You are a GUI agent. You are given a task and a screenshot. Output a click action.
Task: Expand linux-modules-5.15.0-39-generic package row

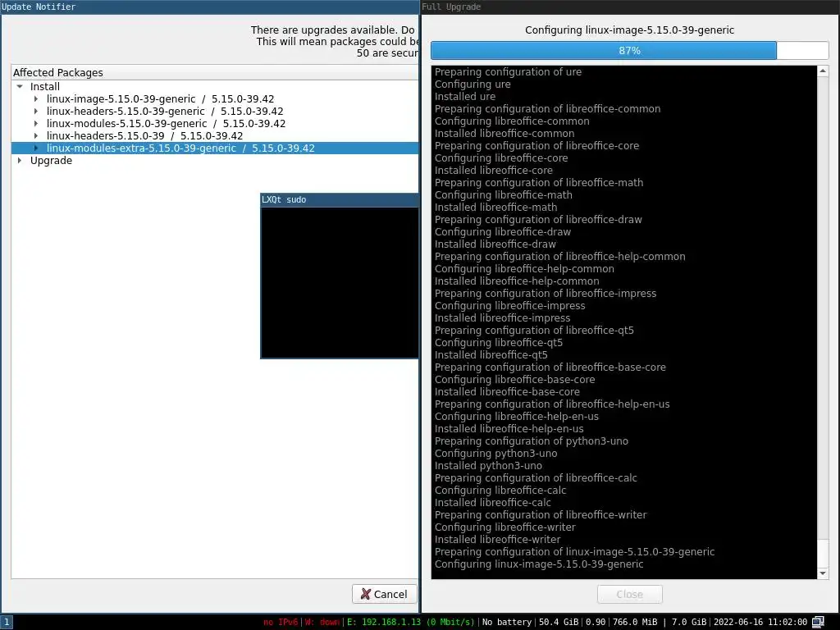click(36, 123)
